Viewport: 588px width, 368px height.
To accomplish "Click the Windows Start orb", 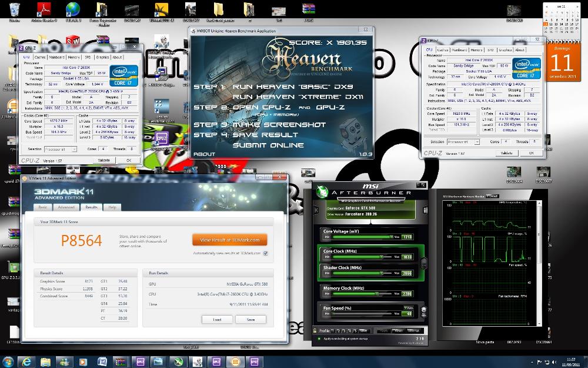I will point(8,362).
